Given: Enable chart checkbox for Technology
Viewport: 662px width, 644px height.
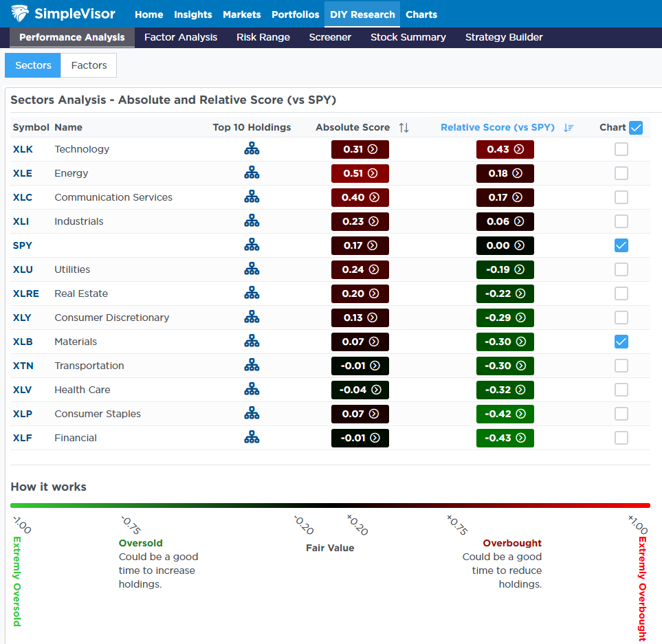Looking at the screenshot, I should [x=621, y=149].
